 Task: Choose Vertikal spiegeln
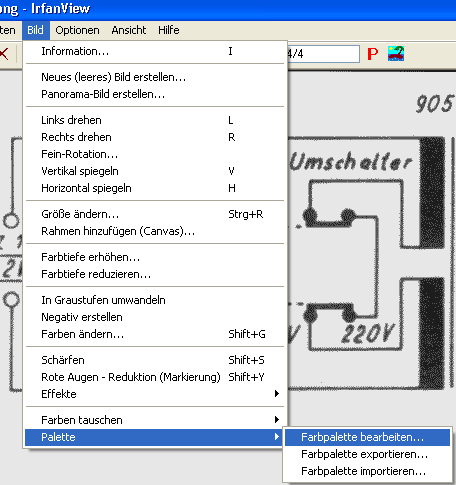pyautogui.click(x=155, y=171)
